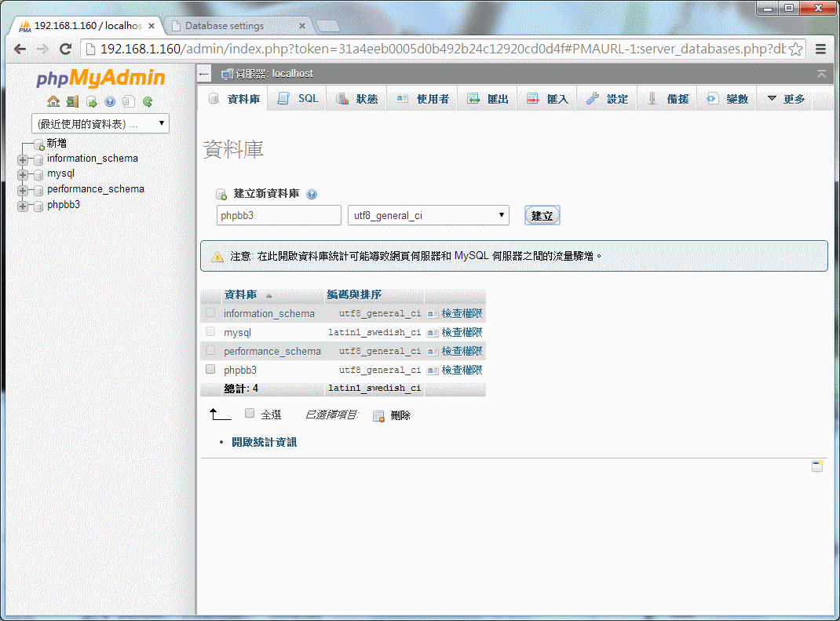The height and width of the screenshot is (621, 840).
Task: Click privileges icon for phpbb3 row
Action: click(433, 371)
